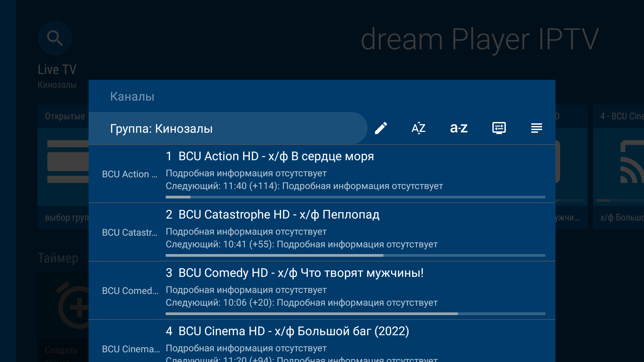Click the search magnifier icon
Screen dimensions: 644x362
click(x=55, y=38)
